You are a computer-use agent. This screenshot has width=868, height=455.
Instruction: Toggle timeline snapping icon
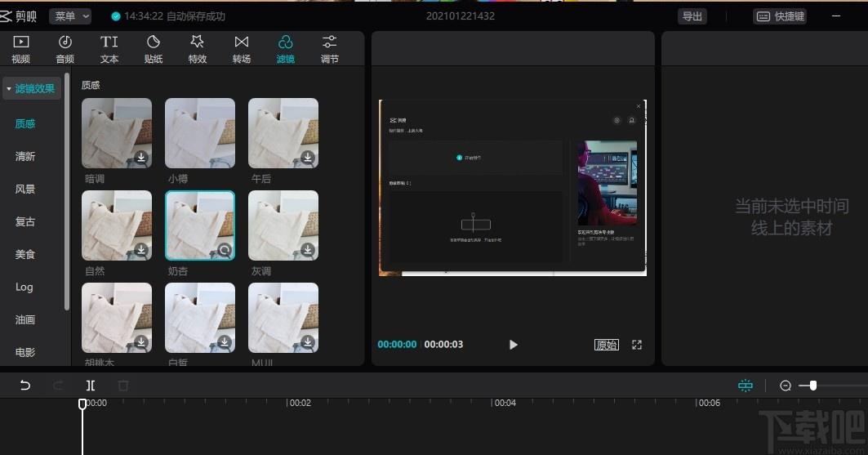746,386
